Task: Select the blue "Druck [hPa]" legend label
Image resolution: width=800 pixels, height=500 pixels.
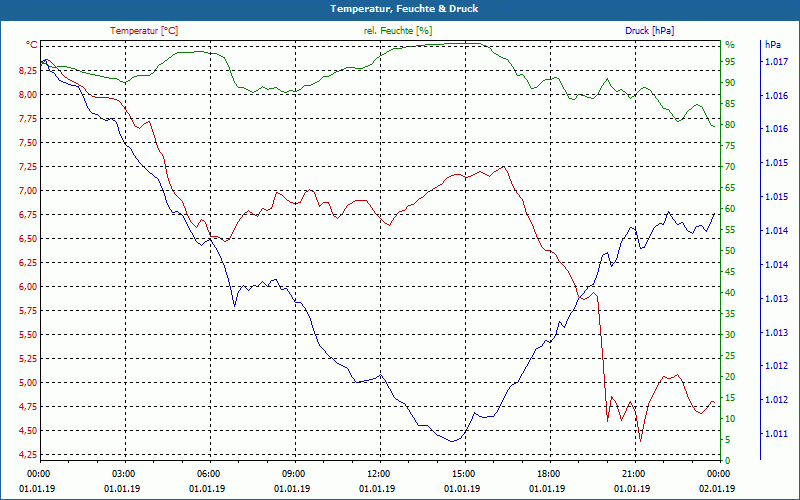Action: coord(649,31)
